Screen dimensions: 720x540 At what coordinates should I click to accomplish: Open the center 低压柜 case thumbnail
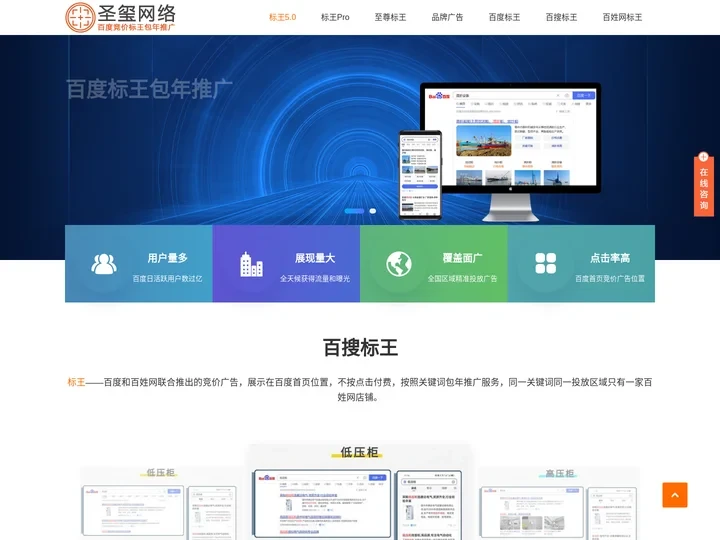coord(359,492)
